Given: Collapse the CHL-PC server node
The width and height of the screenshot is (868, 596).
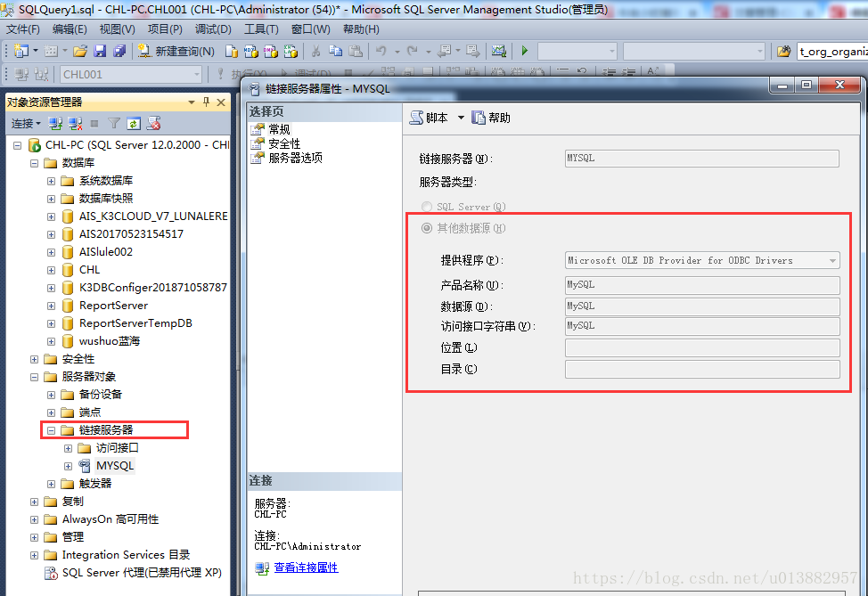Looking at the screenshot, I should [17, 145].
